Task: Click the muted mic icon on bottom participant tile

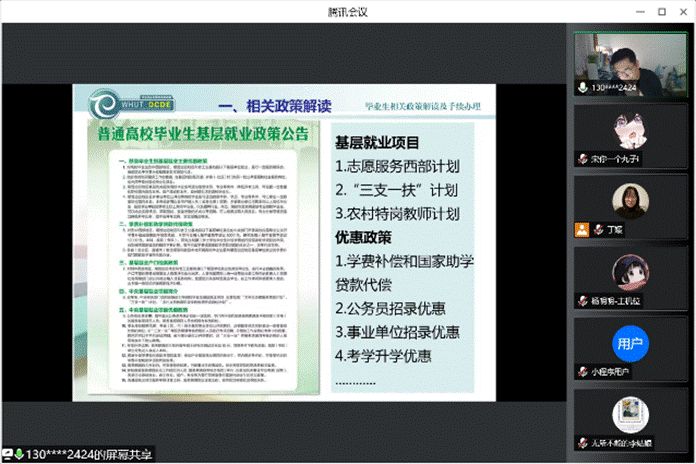Action: [583, 441]
